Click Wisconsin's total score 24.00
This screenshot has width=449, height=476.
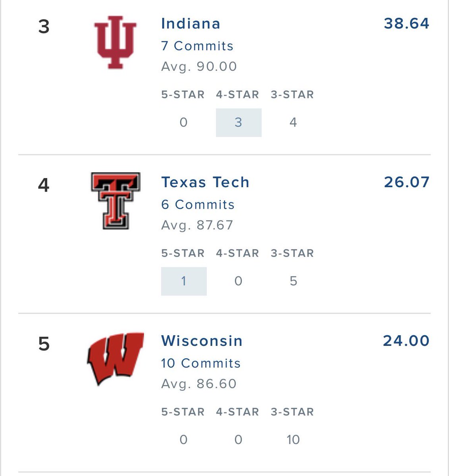tap(406, 340)
